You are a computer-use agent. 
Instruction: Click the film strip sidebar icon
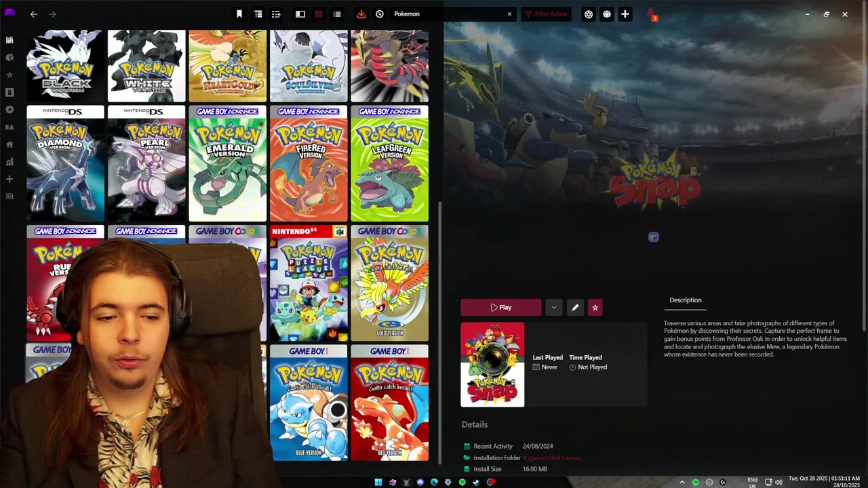tap(9, 92)
